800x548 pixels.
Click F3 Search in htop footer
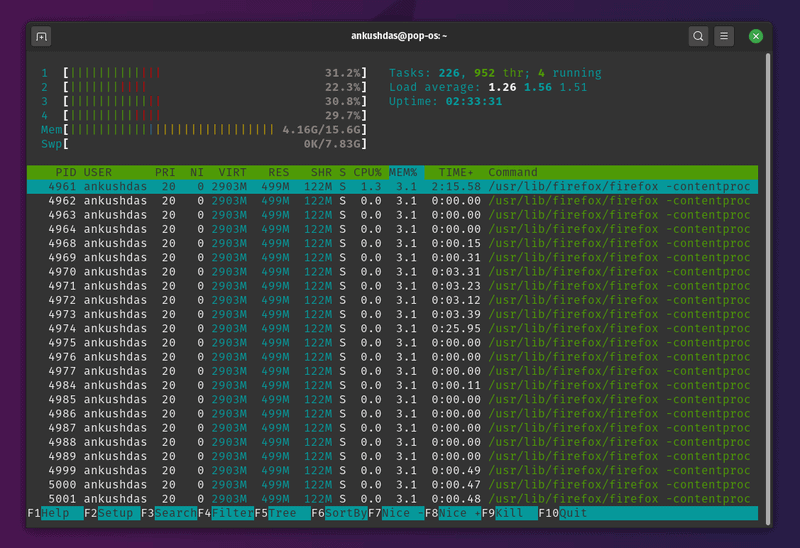(169, 513)
